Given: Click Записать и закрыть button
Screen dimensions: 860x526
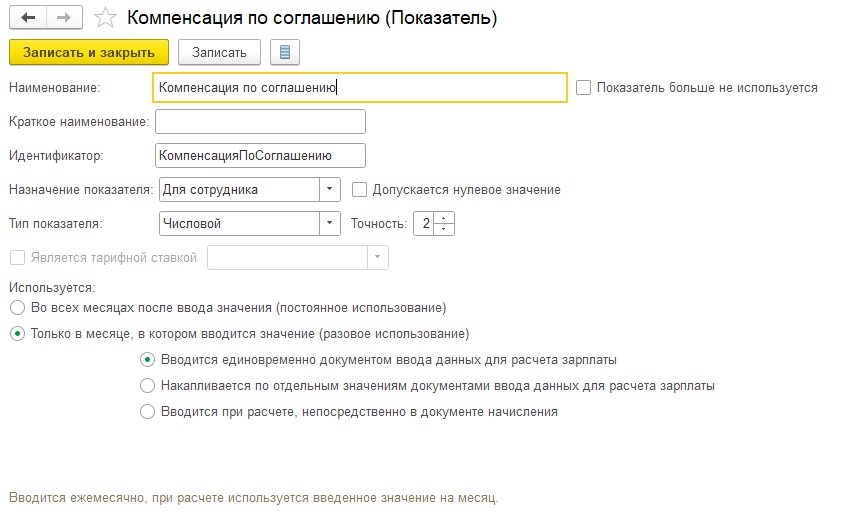Looking at the screenshot, I should 89,53.
